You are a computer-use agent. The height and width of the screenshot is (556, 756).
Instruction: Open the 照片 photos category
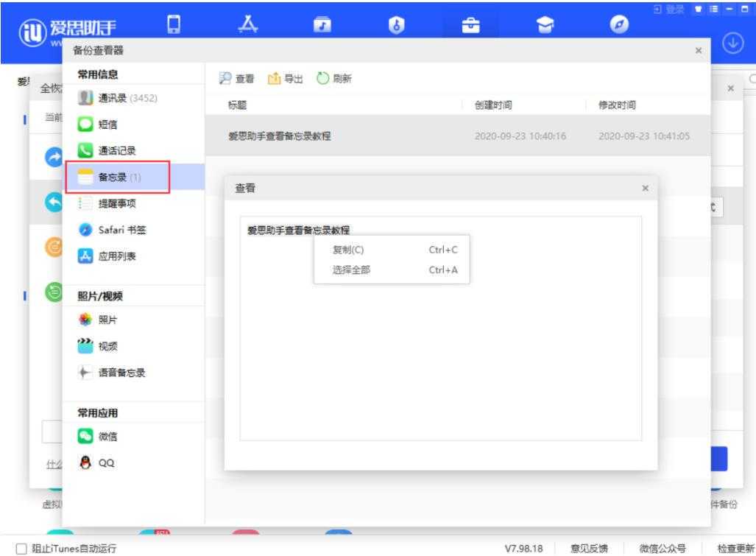coord(107,320)
